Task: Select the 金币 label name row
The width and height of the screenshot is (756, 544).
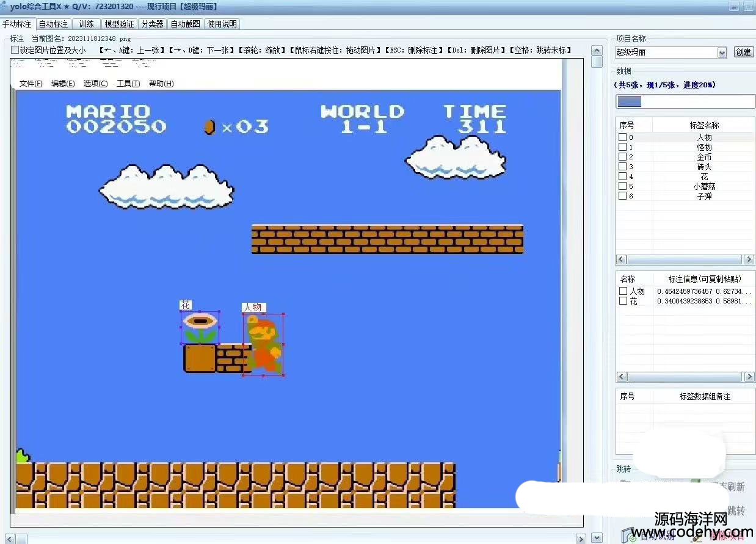Action: pos(704,157)
